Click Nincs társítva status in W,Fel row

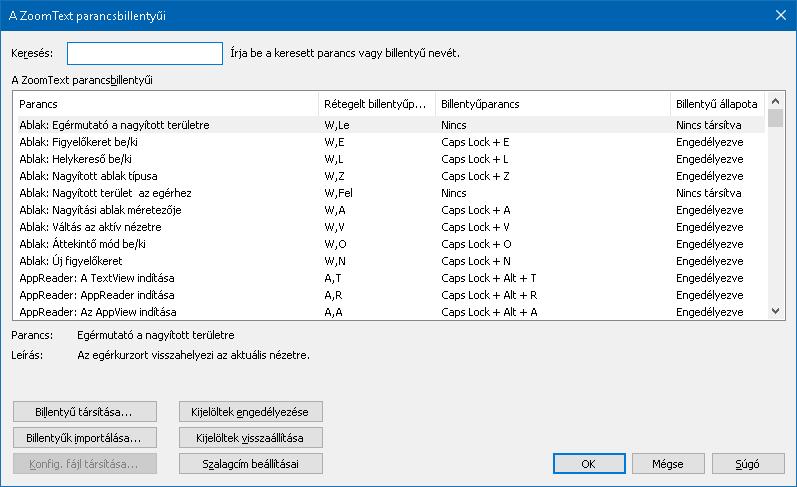point(709,193)
